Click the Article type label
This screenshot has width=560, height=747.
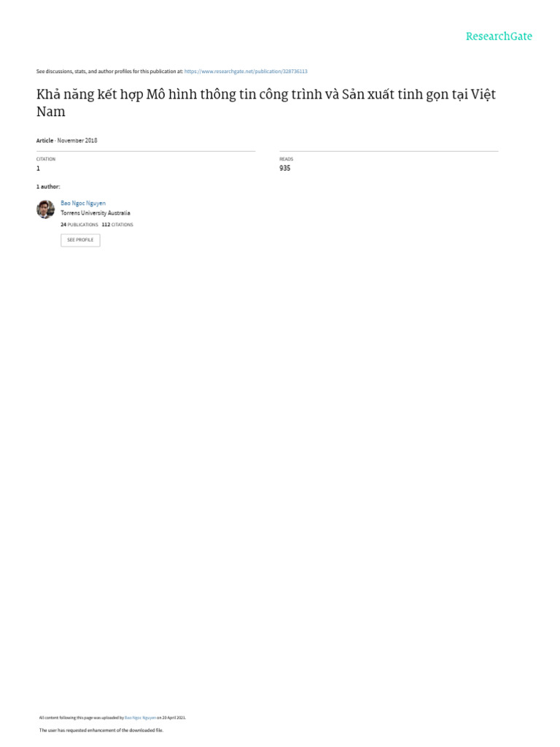(44, 141)
